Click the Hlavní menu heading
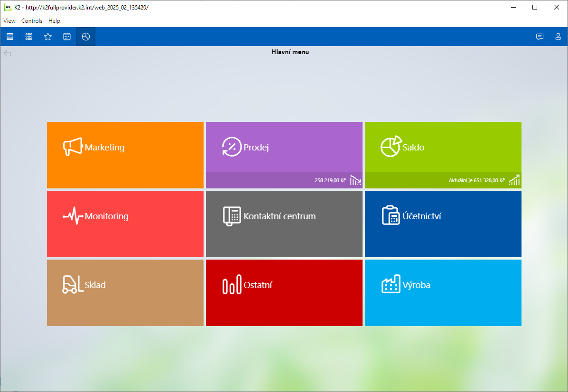 [290, 52]
